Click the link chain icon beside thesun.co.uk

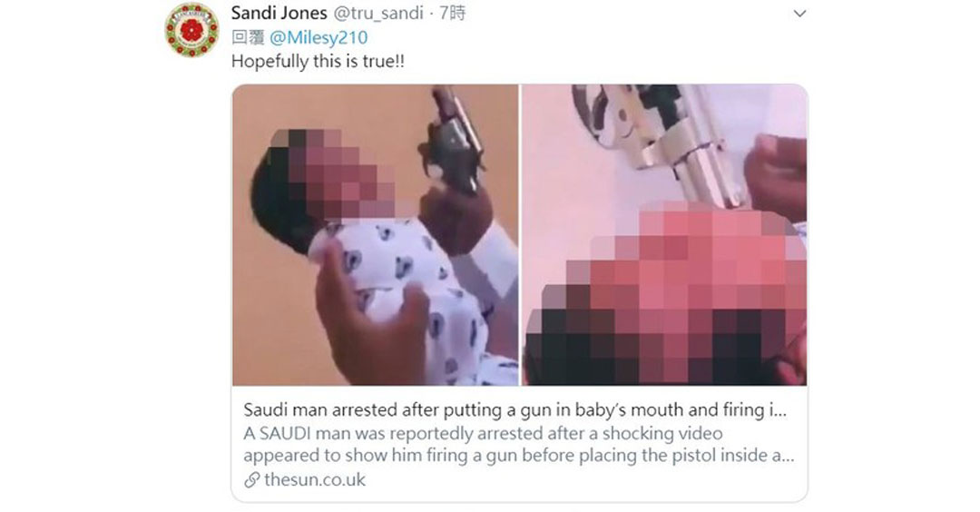(x=252, y=480)
